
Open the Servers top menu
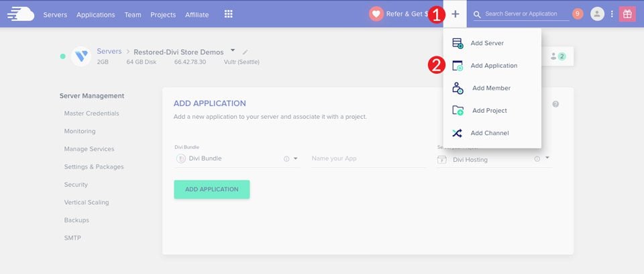[55, 15]
